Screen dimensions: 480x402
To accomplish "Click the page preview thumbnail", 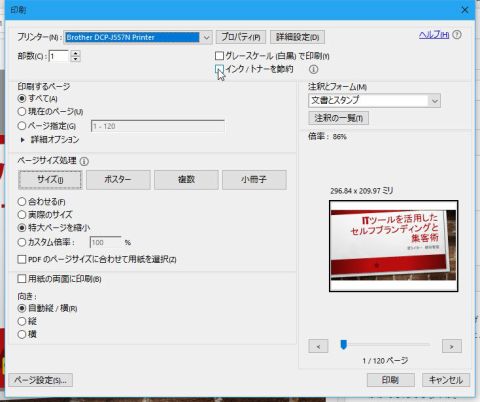I will click(393, 246).
